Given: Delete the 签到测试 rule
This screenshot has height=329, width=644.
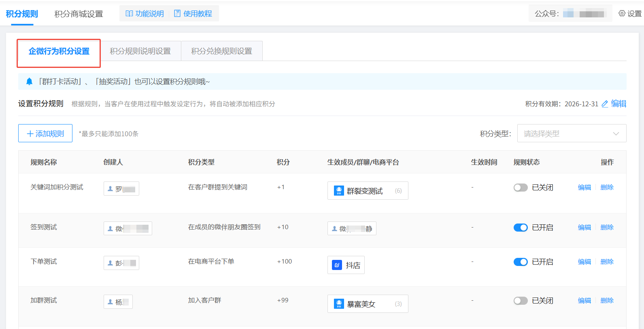Looking at the screenshot, I should point(607,228).
